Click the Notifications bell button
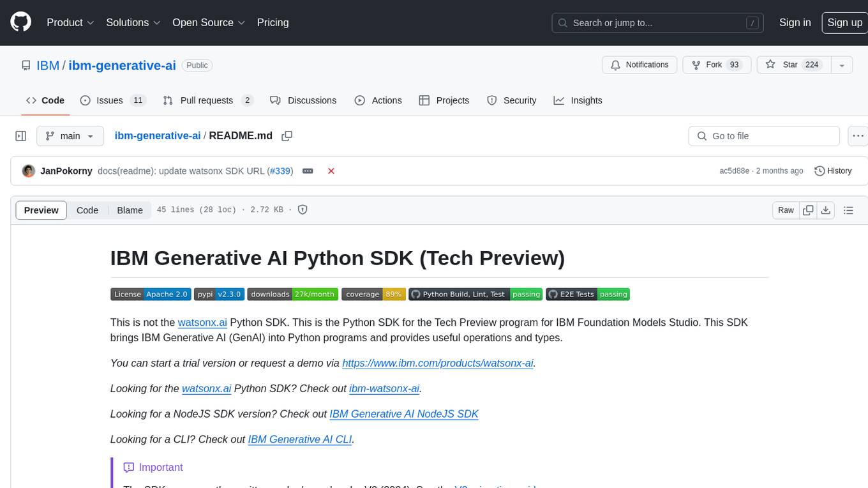Screen dimensions: 868x488 [640, 65]
